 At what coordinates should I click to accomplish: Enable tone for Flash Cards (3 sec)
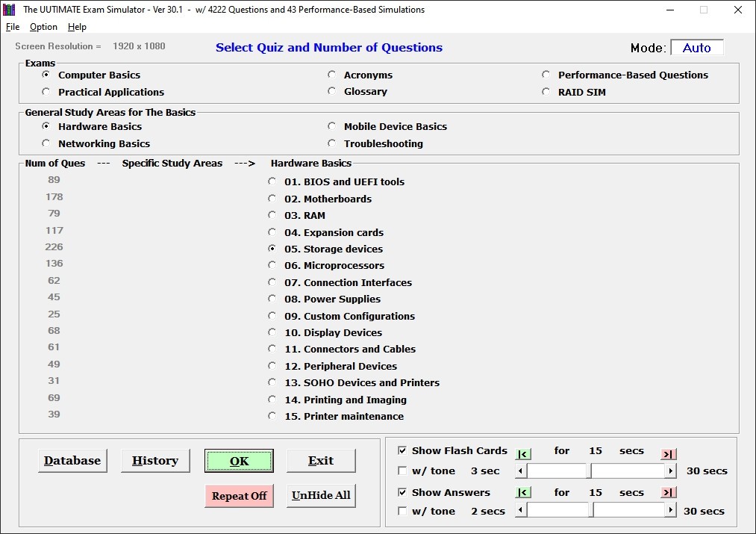click(x=402, y=471)
